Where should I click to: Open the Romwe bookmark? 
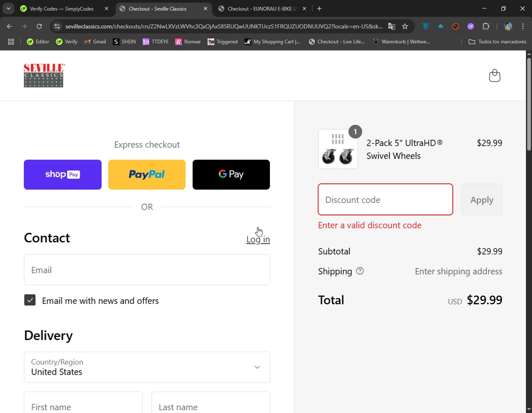click(x=188, y=42)
